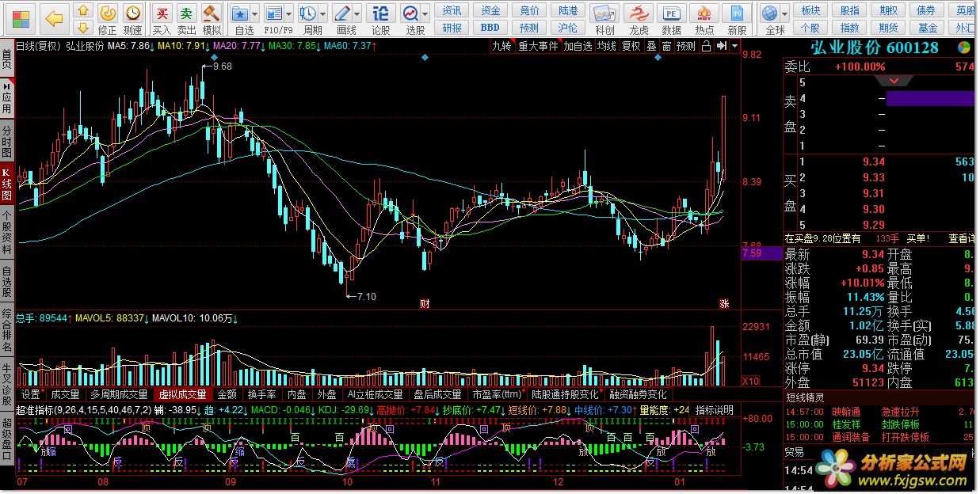980x494 pixels.
Task: Toggle 重大事件 major events display
Action: pos(538,47)
